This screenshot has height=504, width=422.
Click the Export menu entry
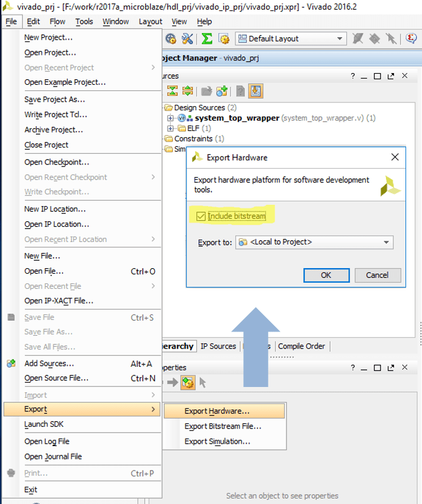coord(82,409)
